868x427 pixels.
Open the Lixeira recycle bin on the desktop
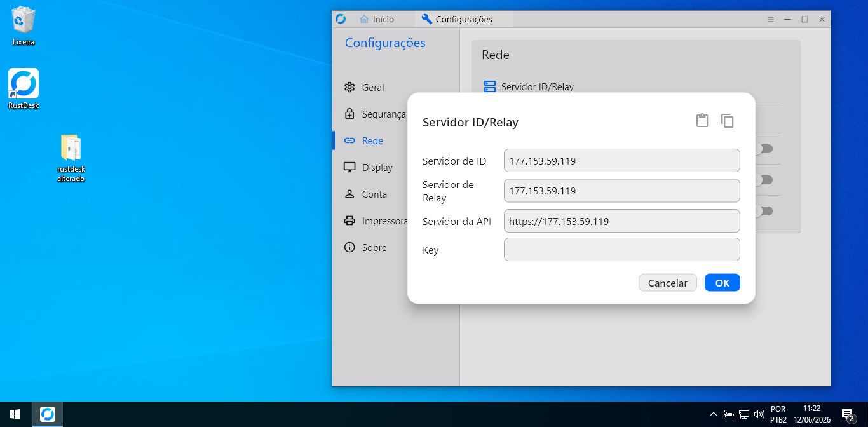pos(24,26)
